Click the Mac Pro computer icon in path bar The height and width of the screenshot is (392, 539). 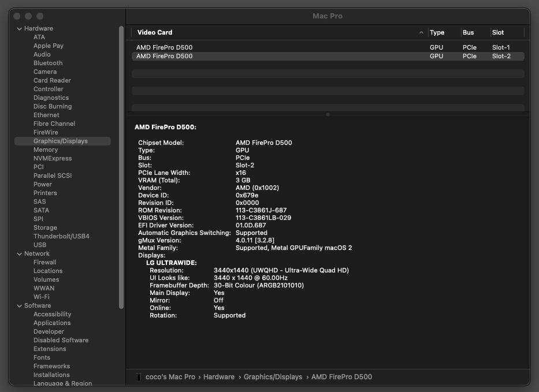(139, 377)
